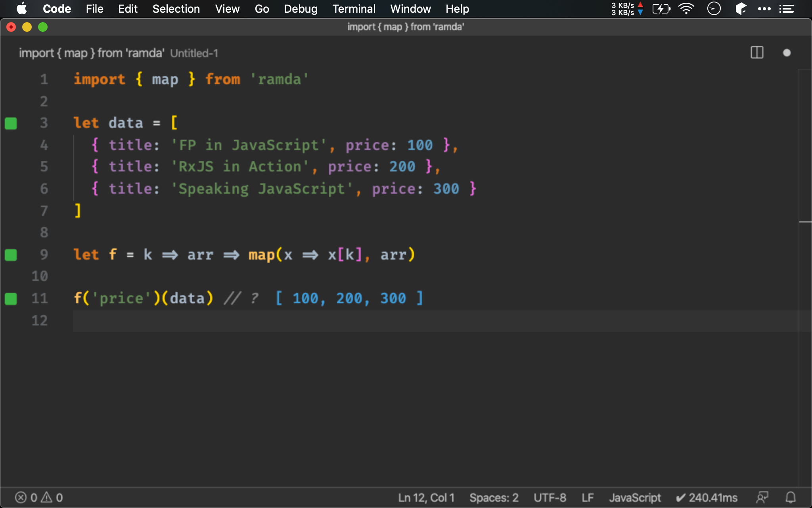Select the Terminal menu item
Viewport: 812px width, 508px height.
point(352,9)
